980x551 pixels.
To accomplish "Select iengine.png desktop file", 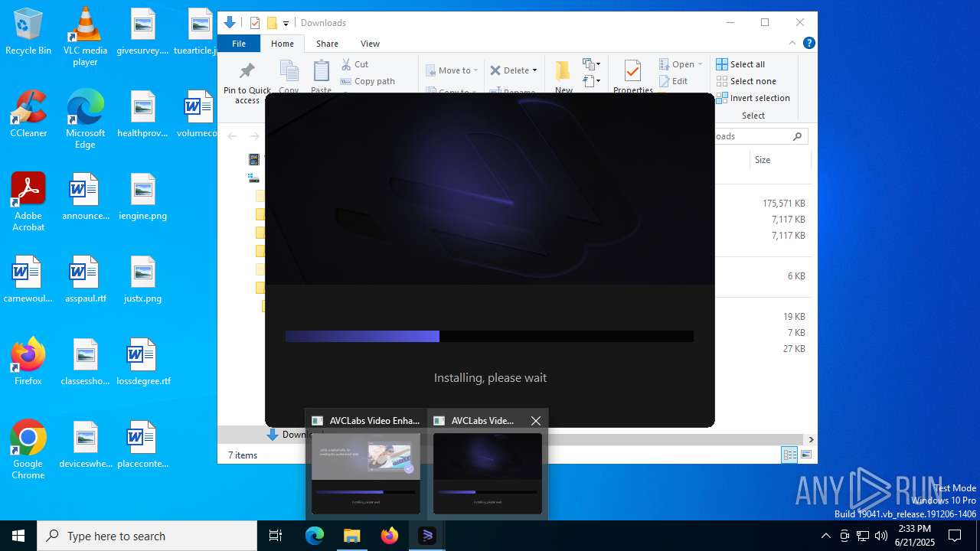I will tap(142, 197).
